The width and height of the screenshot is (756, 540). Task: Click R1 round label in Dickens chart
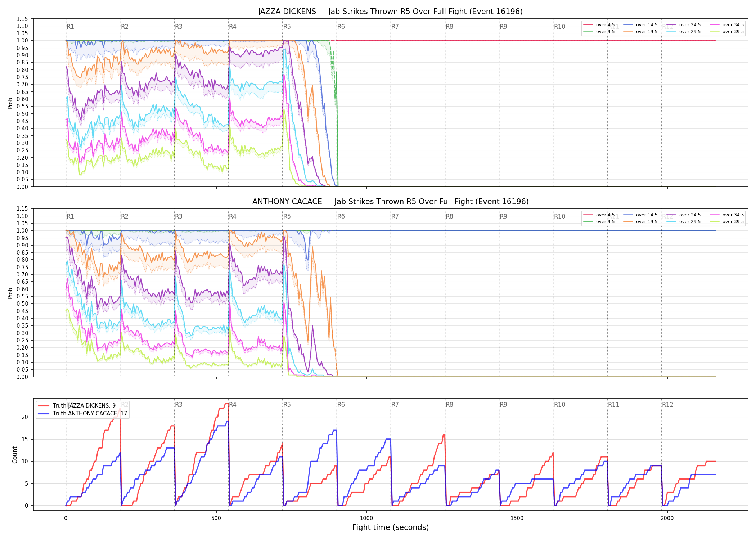coord(70,27)
